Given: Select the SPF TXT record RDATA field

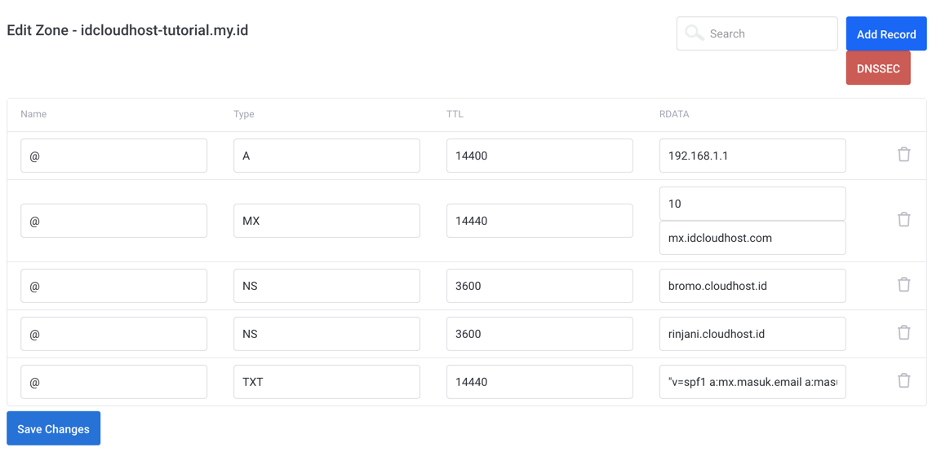Looking at the screenshot, I should pyautogui.click(x=752, y=382).
